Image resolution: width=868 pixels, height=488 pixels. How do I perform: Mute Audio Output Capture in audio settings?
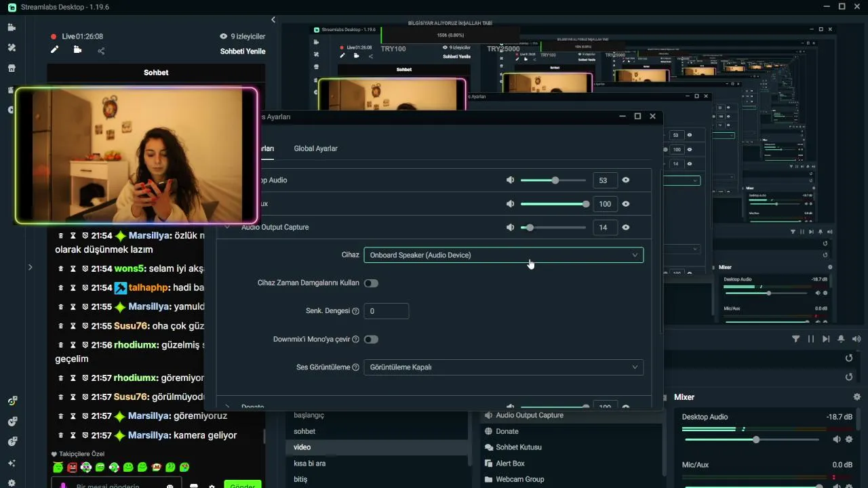(x=510, y=228)
